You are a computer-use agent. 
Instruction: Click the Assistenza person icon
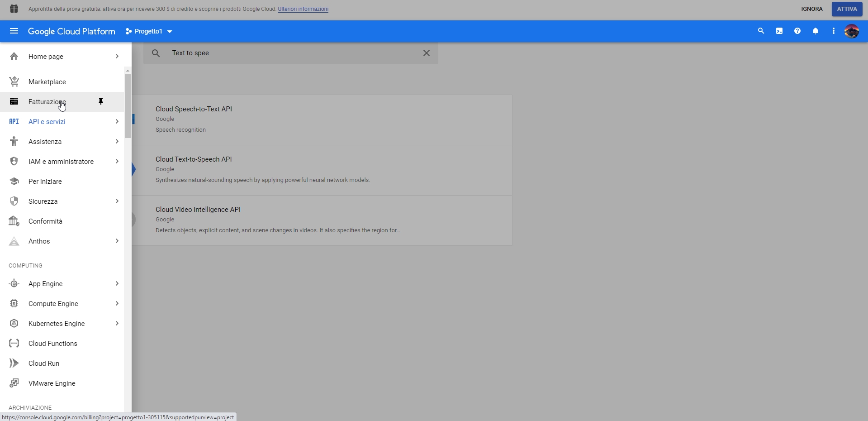14,142
